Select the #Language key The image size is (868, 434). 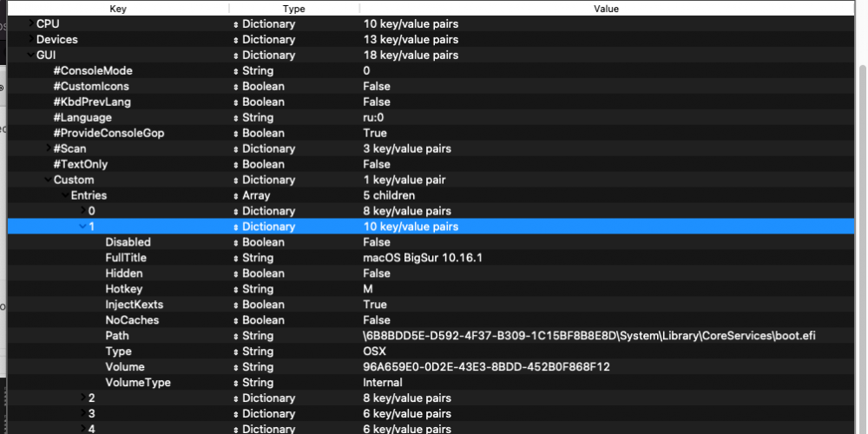[x=82, y=117]
